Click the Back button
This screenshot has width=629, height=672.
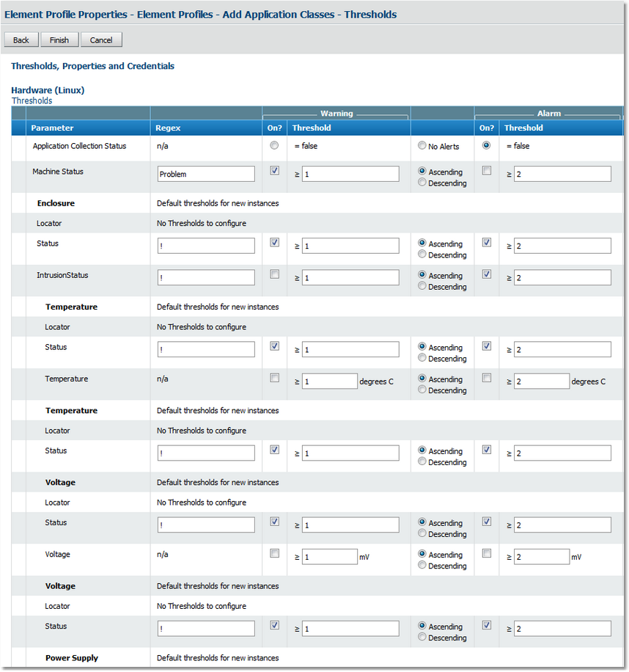coord(21,40)
